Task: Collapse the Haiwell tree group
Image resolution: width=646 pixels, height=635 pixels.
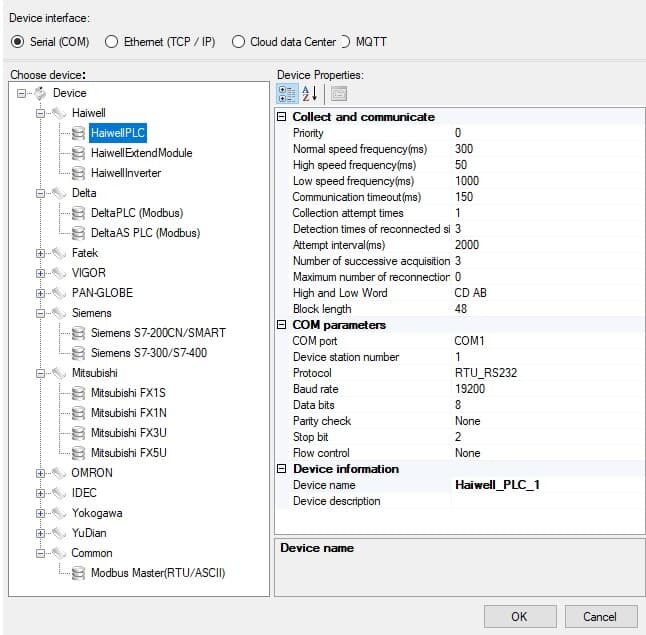Action: click(x=40, y=113)
